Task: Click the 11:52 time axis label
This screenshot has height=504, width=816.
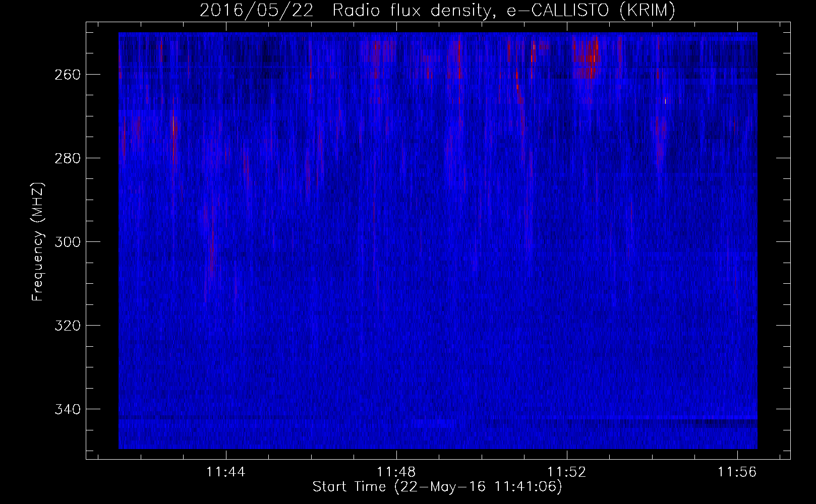Action: click(x=567, y=472)
